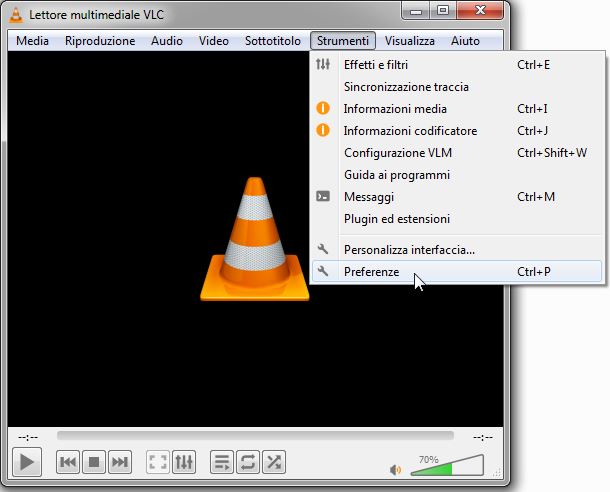Screen dimensions: 610x492
Task: Choose Configurazione VLM
Action: (x=457, y=152)
